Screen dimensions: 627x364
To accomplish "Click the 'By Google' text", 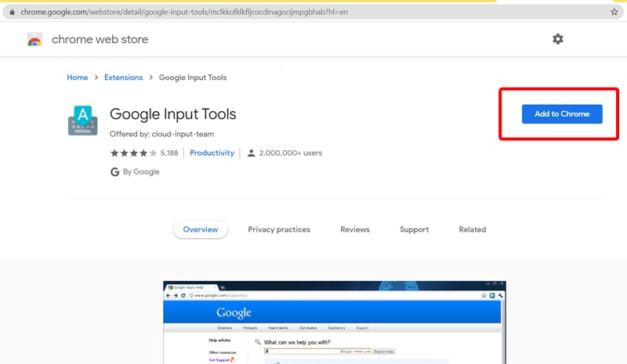I will (x=141, y=171).
